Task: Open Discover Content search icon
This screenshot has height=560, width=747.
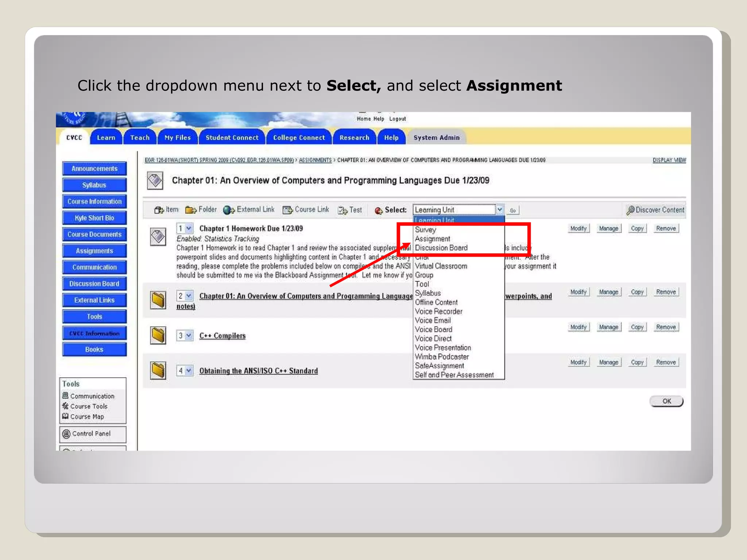Action: (630, 210)
